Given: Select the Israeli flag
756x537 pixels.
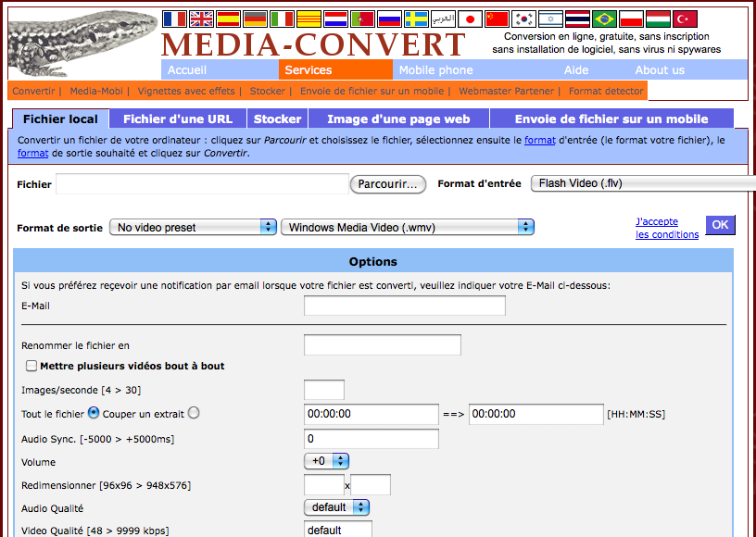Looking at the screenshot, I should (x=550, y=19).
